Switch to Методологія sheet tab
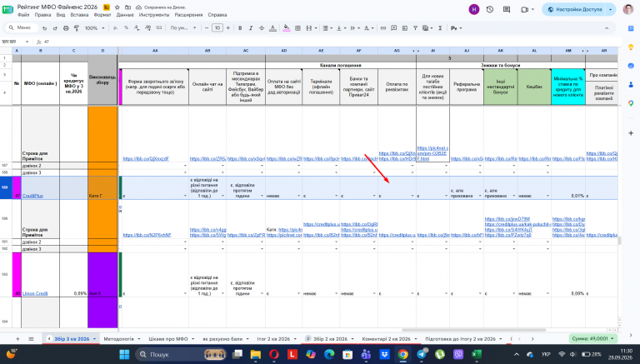Screen dimensions: 640x364 pos(119,339)
